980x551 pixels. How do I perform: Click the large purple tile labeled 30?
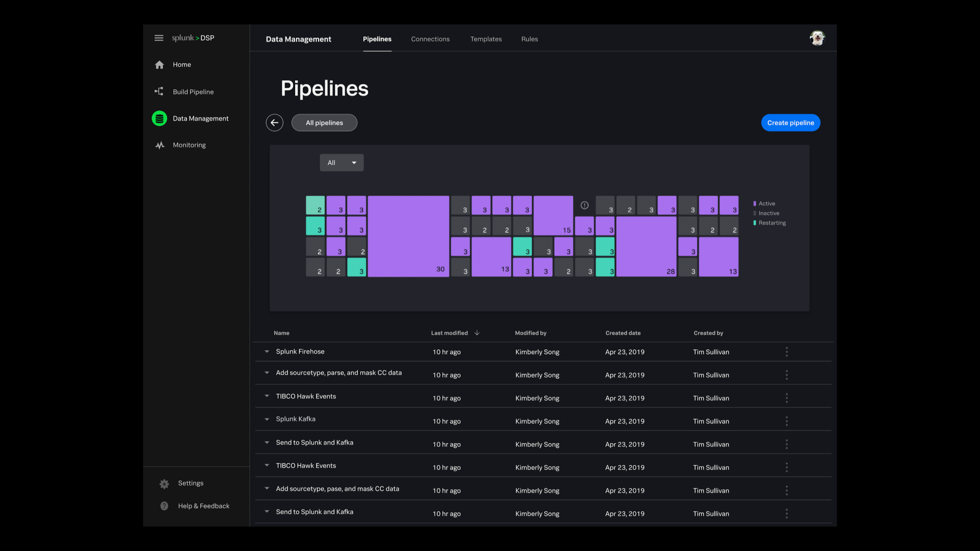(x=408, y=236)
